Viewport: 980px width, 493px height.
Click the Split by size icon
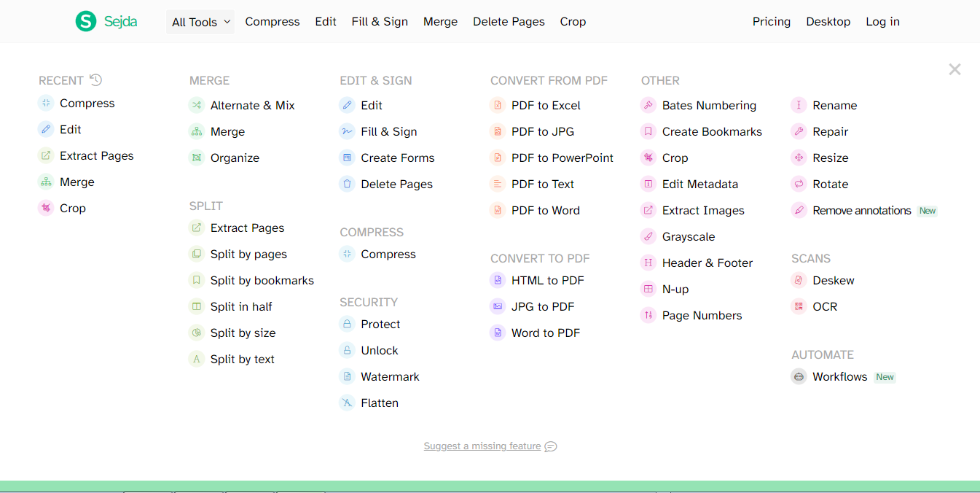point(196,333)
